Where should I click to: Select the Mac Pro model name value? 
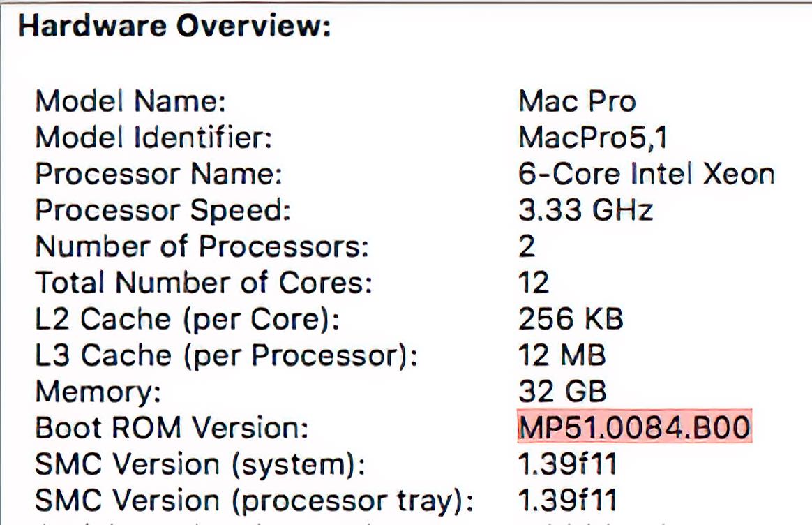[x=577, y=101]
